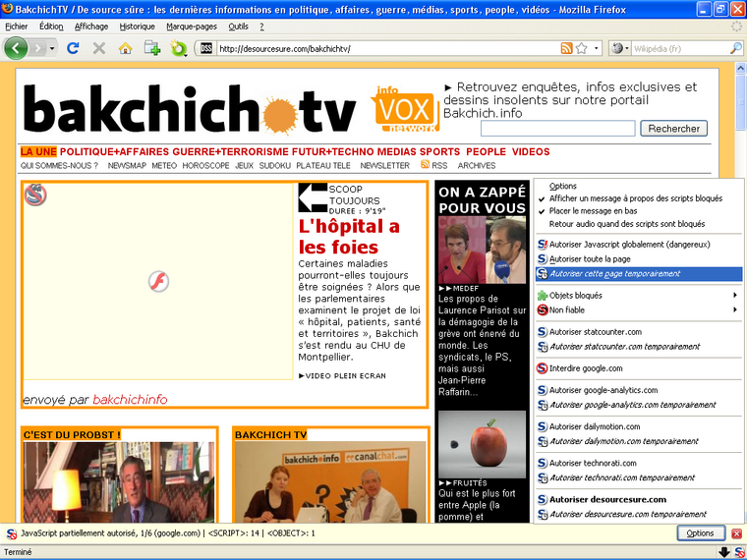The height and width of the screenshot is (560, 747).
Task: Click the green circular toolbar icon
Action: pos(179,48)
